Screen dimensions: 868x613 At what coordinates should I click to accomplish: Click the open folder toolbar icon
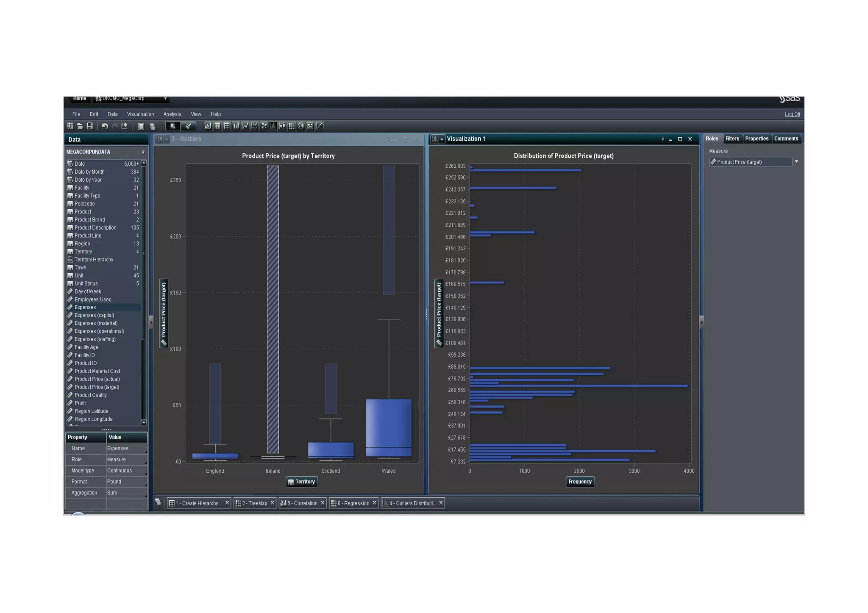pos(80,126)
